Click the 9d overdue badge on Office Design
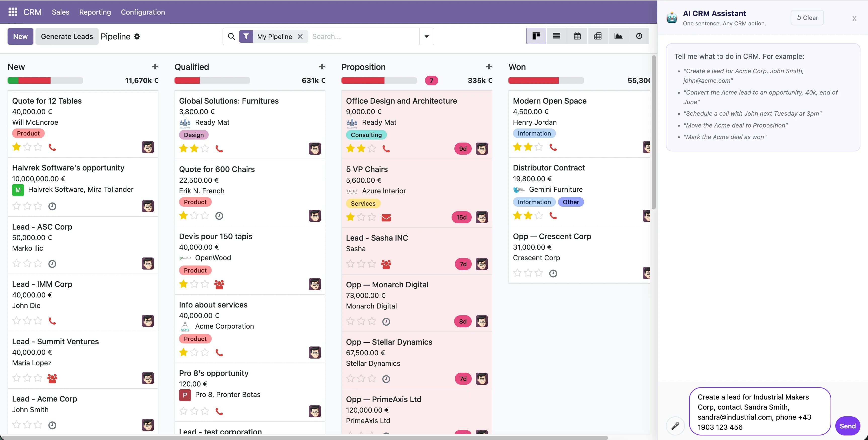This screenshot has height=440, width=868. coord(463,149)
